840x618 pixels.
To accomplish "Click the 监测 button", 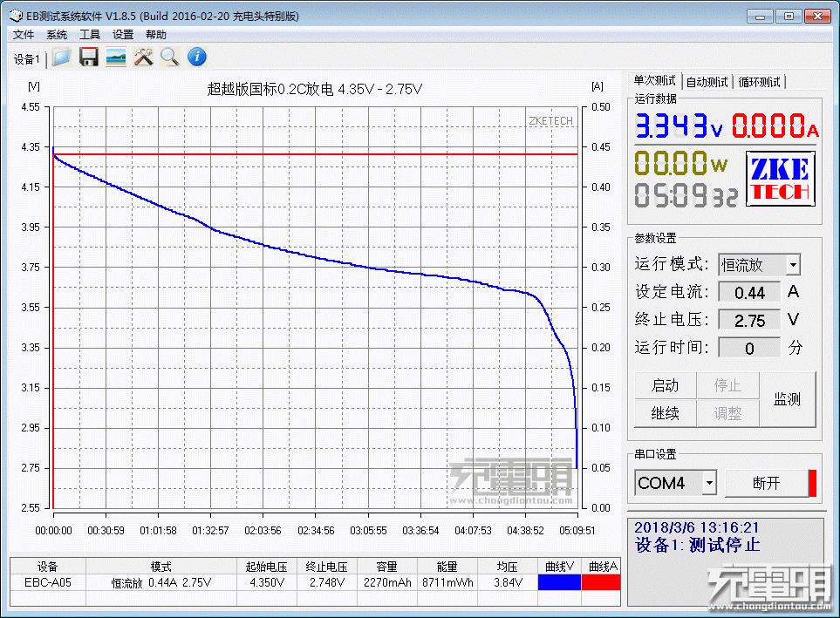I will coord(787,399).
